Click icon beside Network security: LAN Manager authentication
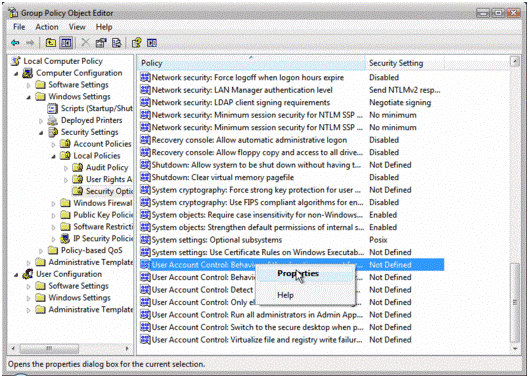The height and width of the screenshot is (378, 529). tap(145, 90)
